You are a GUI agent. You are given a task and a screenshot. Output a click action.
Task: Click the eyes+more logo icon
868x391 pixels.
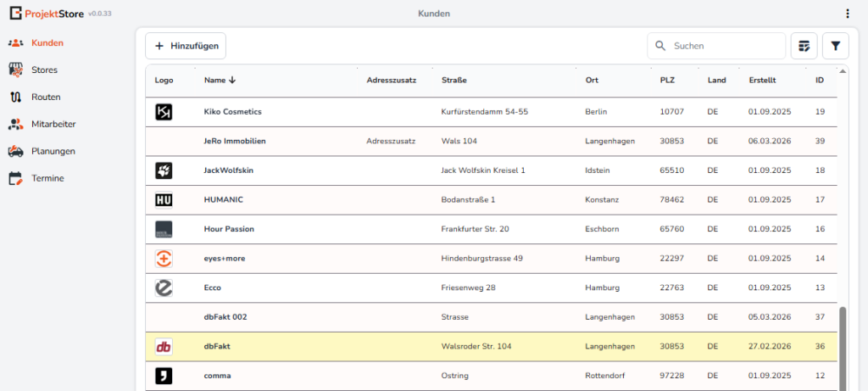164,259
